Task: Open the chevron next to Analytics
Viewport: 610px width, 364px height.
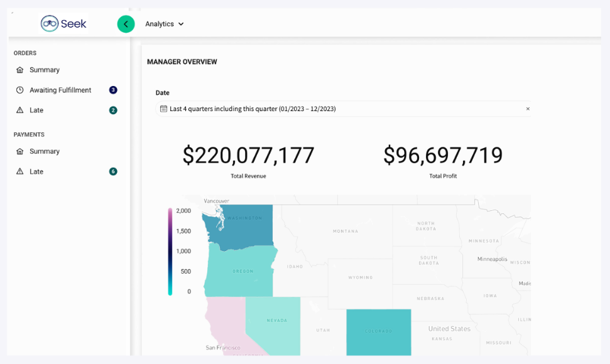Action: (x=181, y=24)
